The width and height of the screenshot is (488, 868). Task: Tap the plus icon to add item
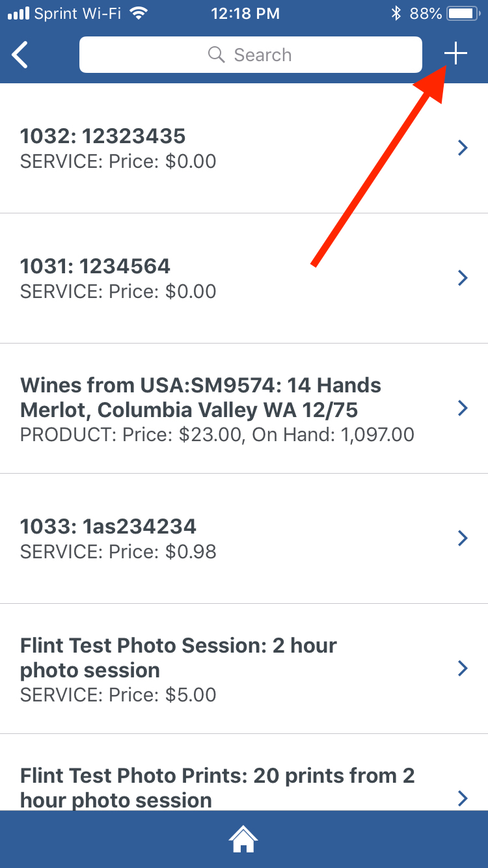[456, 55]
